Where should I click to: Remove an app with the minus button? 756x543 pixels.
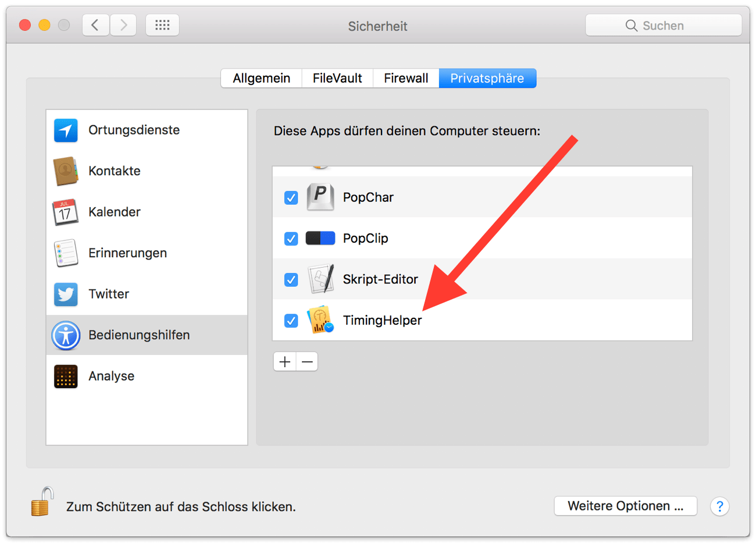pos(307,361)
